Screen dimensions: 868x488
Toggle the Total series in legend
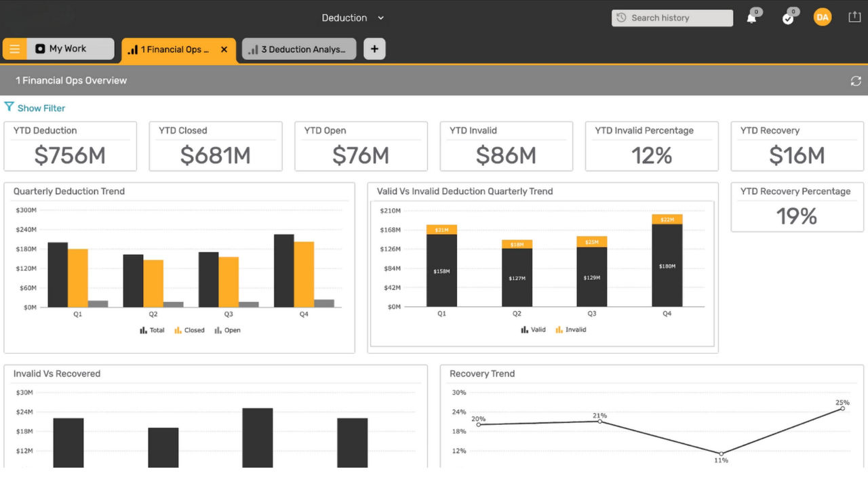[x=152, y=330]
